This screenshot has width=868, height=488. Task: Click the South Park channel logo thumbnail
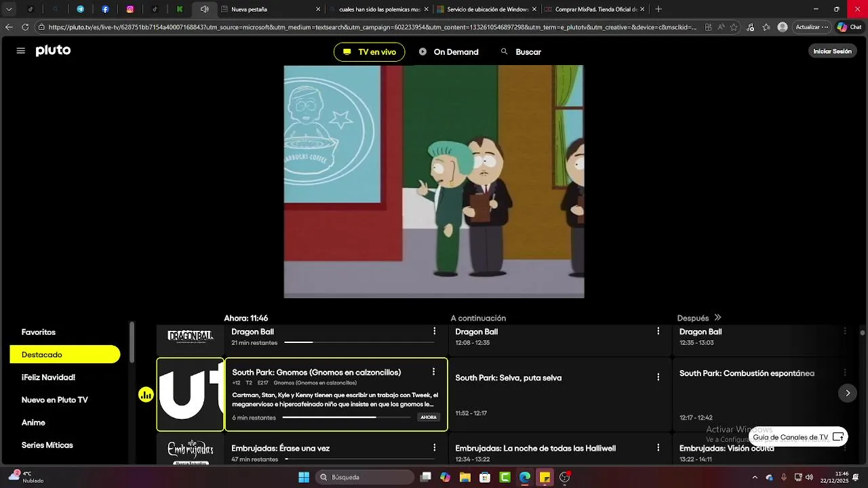tap(191, 394)
